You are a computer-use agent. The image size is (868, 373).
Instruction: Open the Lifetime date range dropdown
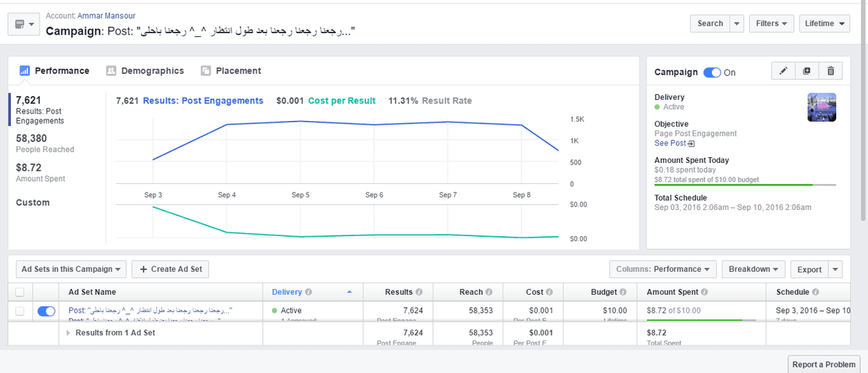(x=824, y=24)
